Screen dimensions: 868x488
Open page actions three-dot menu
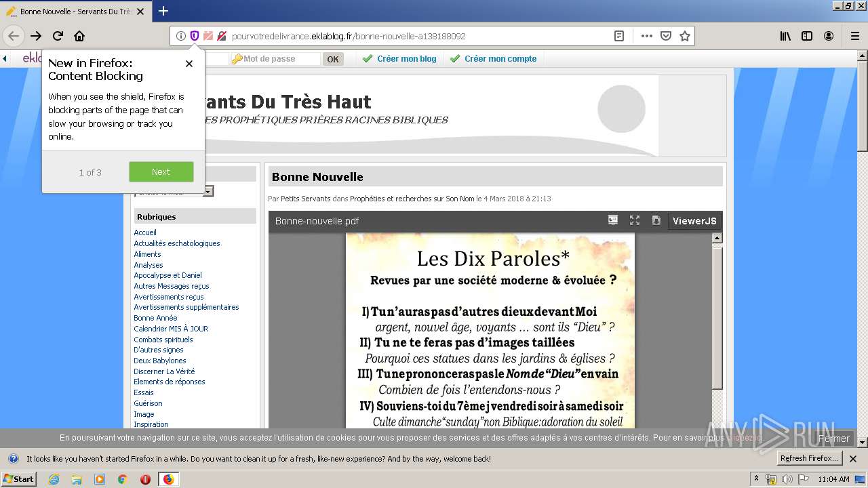[647, 36]
